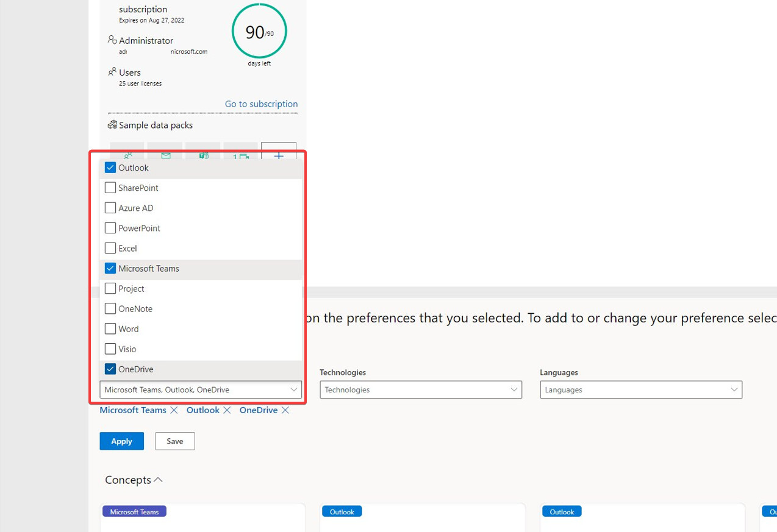777x532 pixels.
Task: Click the Users people icon
Action: click(x=112, y=72)
